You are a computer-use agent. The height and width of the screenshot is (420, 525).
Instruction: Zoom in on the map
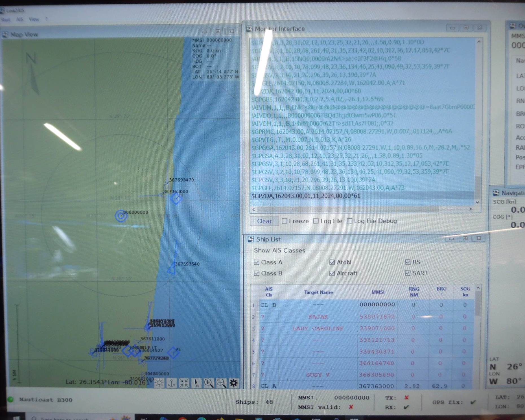[209, 383]
